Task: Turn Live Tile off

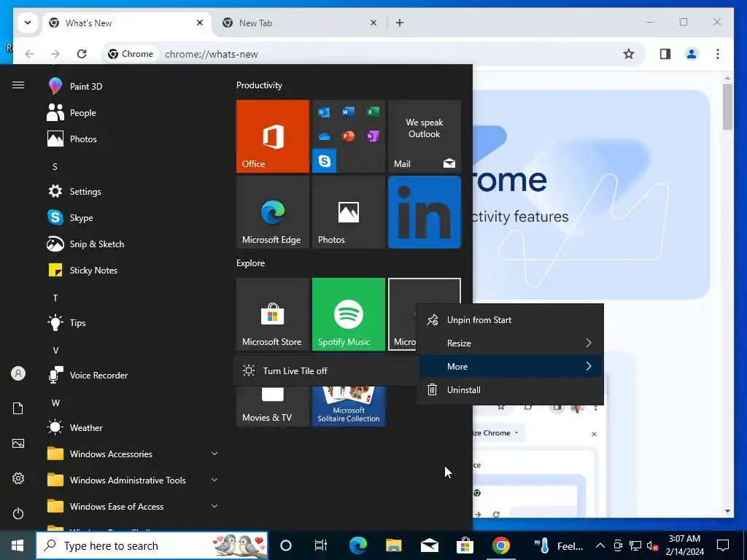Action: 326,370
